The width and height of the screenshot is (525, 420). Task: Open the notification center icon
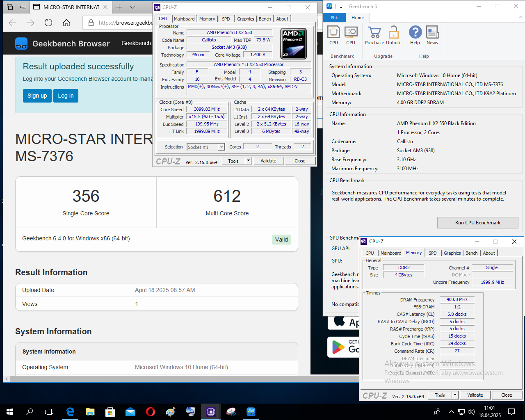pyautogui.click(x=511, y=412)
